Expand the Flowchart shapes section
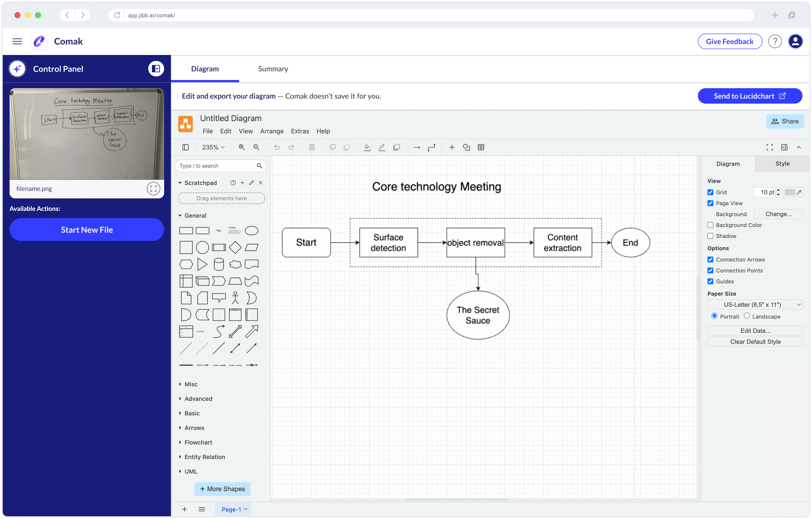Image resolution: width=812 pixels, height=519 pixels. [x=198, y=442]
